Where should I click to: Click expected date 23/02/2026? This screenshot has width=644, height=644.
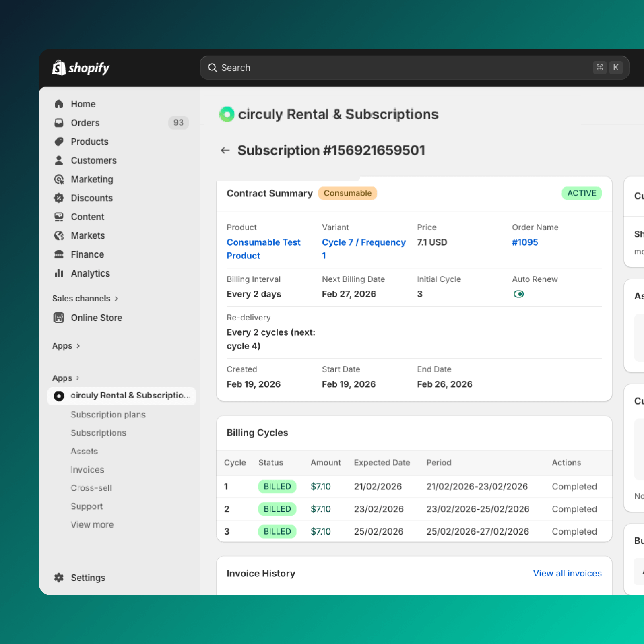pyautogui.click(x=378, y=509)
